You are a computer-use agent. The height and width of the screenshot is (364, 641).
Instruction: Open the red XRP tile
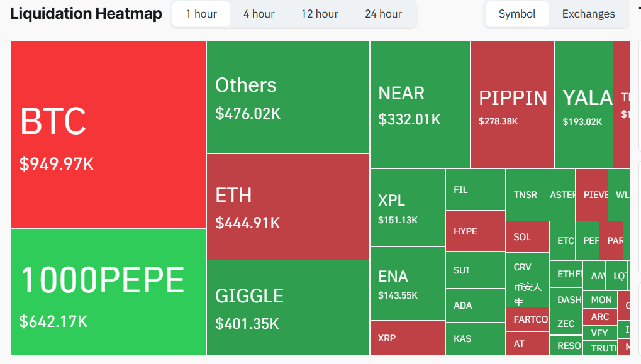coord(407,338)
